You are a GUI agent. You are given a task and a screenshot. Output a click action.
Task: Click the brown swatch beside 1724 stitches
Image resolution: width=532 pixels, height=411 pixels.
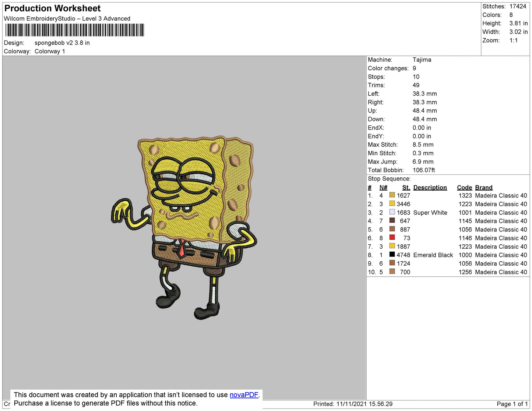[392, 263]
